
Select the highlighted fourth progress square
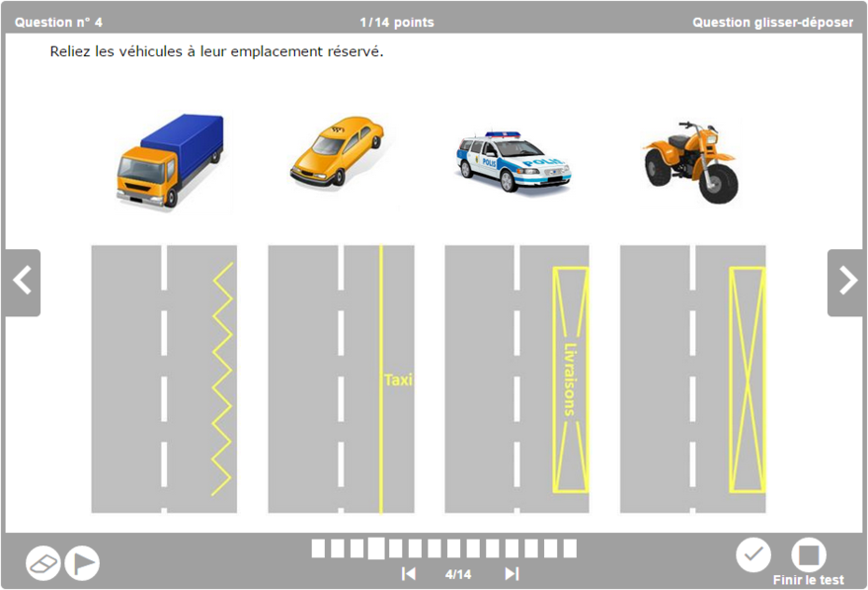pos(376,548)
